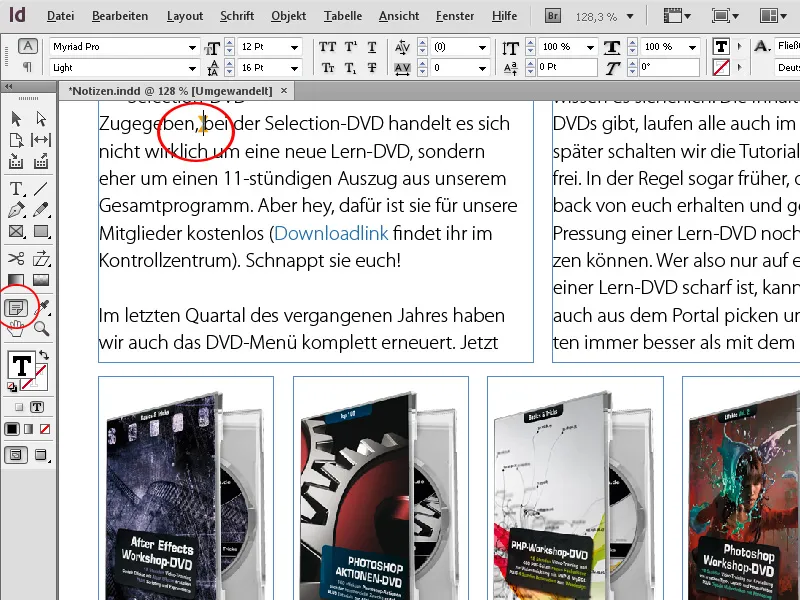
Task: Open the Schrift menu
Action: pyautogui.click(x=237, y=16)
